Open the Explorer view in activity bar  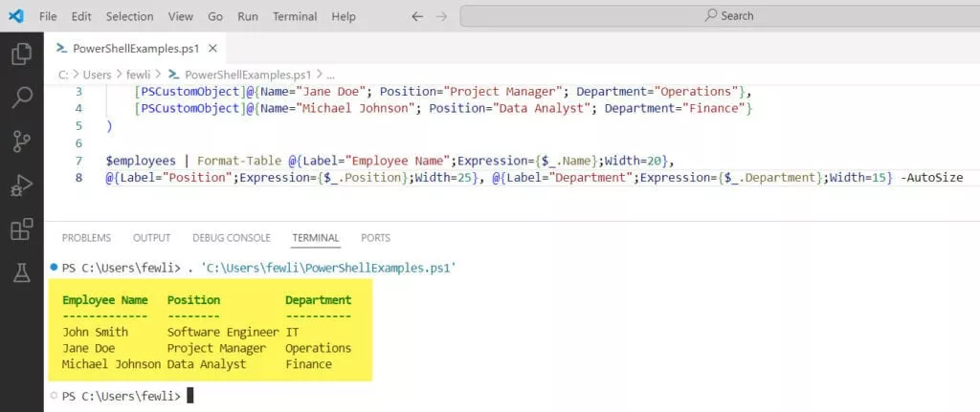pos(22,54)
